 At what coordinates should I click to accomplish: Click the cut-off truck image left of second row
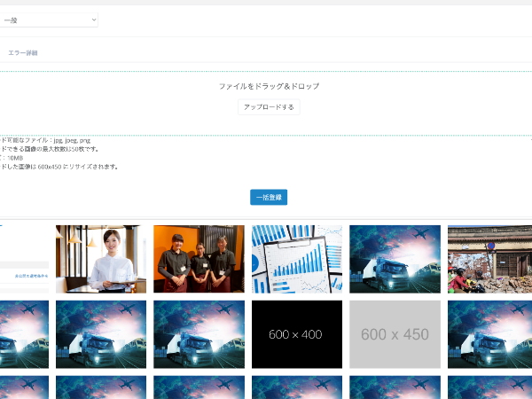[24, 333]
